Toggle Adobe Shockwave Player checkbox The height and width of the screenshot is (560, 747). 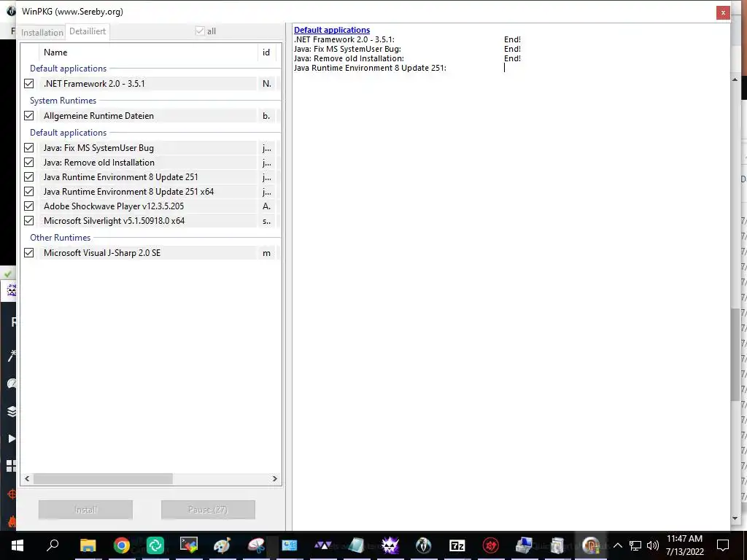[x=29, y=206]
